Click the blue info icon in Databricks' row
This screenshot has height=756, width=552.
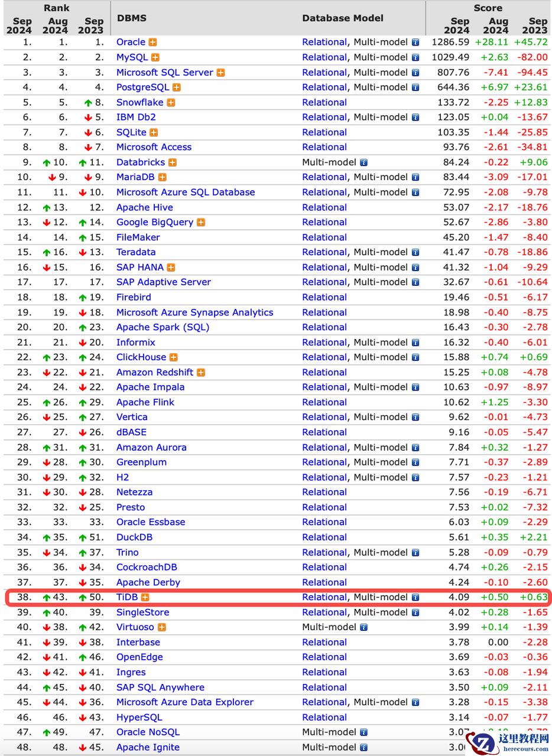pyautogui.click(x=364, y=162)
